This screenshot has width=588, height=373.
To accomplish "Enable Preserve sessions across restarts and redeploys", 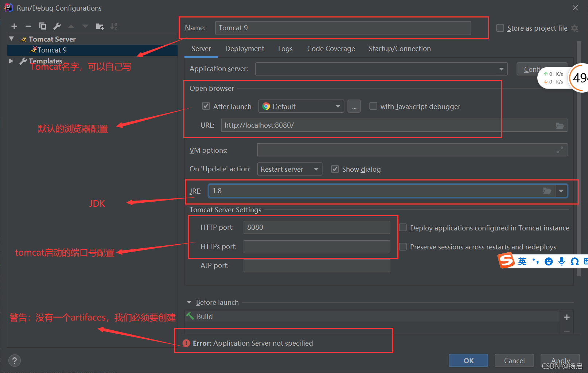I will pos(403,247).
